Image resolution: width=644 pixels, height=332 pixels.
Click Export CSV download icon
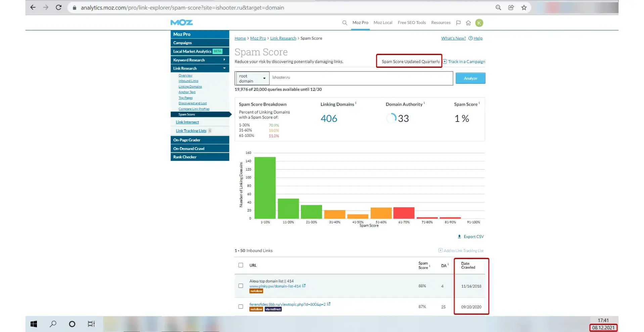[459, 237]
